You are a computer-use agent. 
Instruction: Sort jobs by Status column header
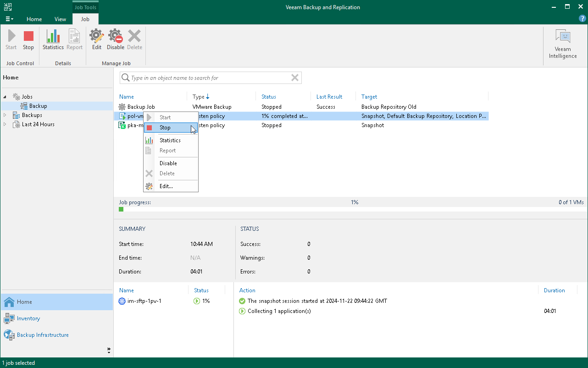[x=269, y=97]
